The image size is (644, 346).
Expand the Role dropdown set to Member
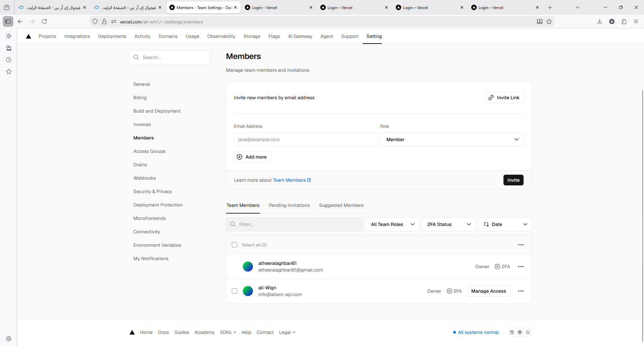(x=451, y=139)
